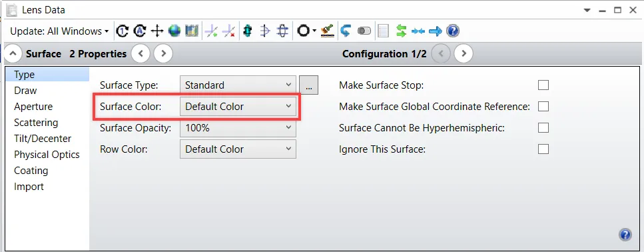The height and width of the screenshot is (252, 644).
Task: Click the paintbrush coating icon in toolbar
Action: click(328, 31)
